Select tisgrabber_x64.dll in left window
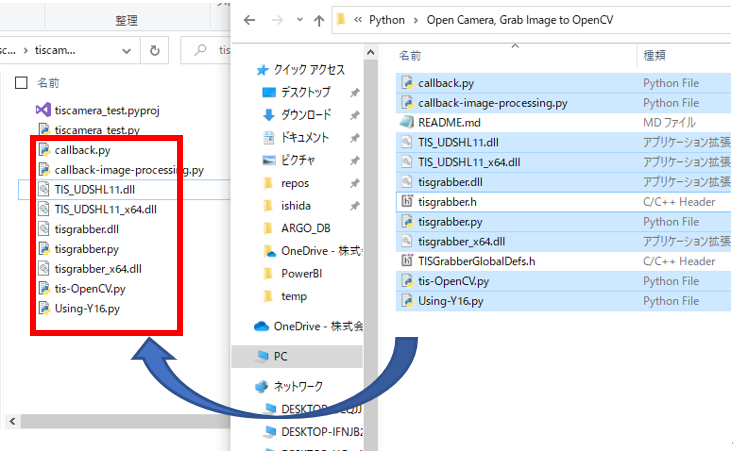This screenshot has height=453, width=733. pyautogui.click(x=98, y=269)
